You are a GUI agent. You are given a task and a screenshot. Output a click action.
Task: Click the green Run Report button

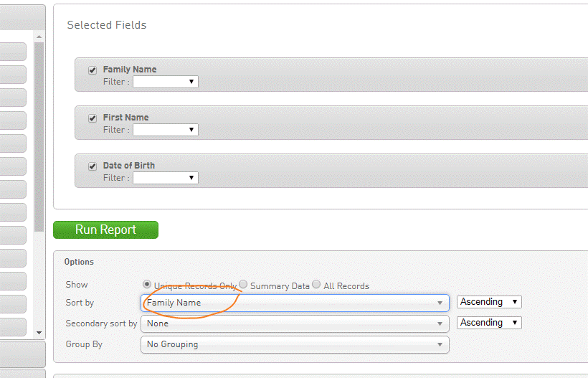[105, 230]
